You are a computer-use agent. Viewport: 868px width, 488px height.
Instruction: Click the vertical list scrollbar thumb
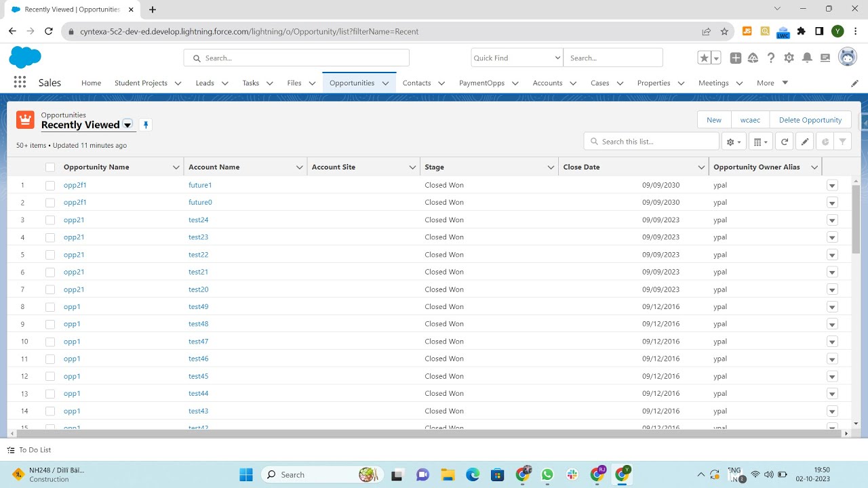point(856,219)
